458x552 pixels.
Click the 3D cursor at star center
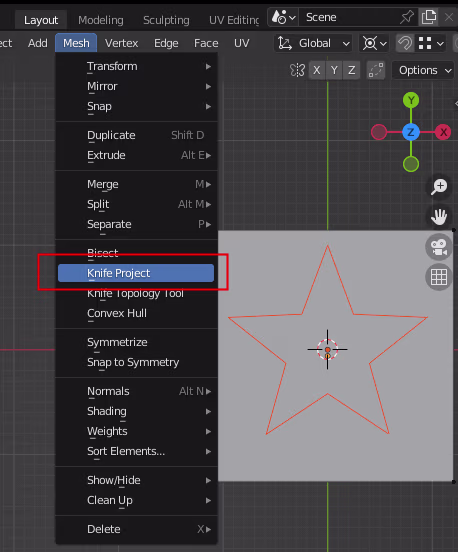point(327,350)
